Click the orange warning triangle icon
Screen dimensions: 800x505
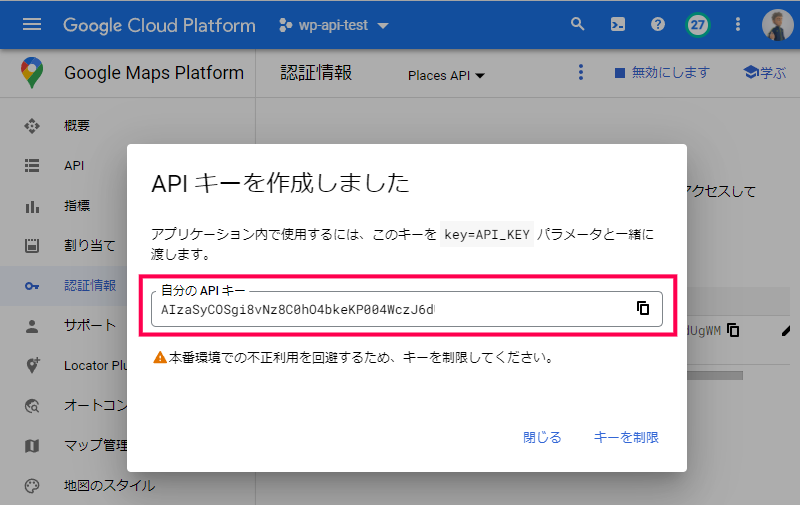coord(160,357)
